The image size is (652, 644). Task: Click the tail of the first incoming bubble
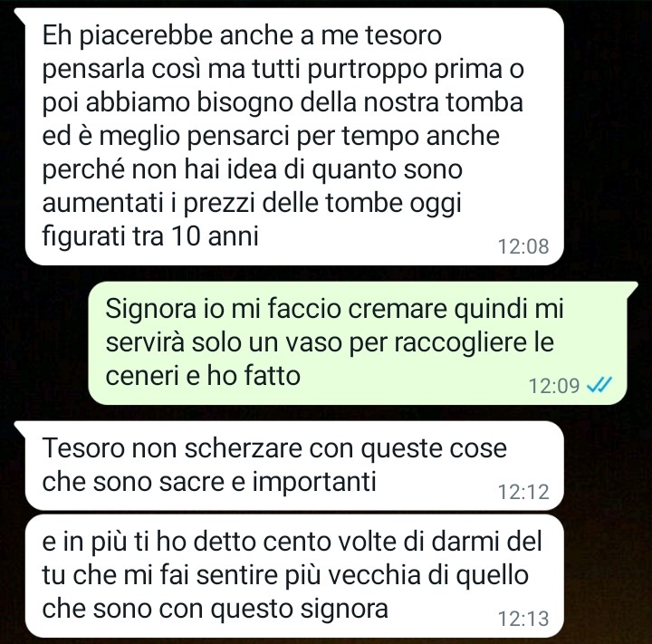[20, 15]
